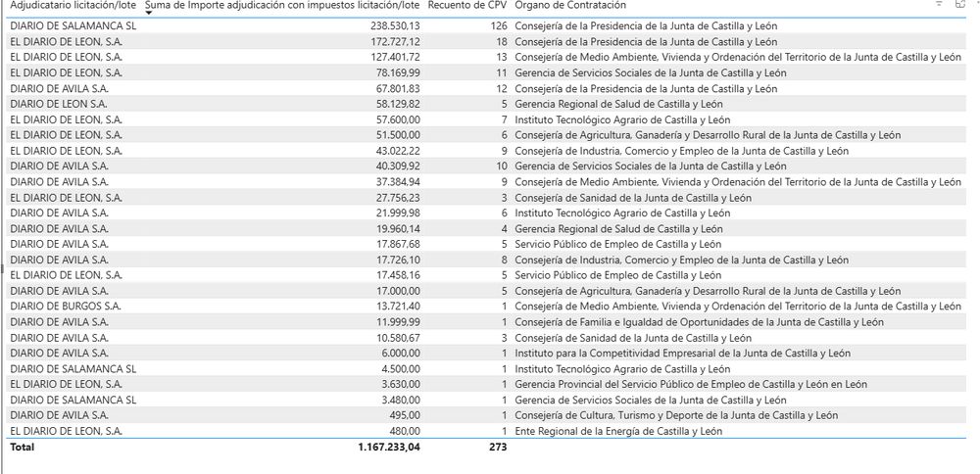The image size is (980, 474).
Task: Select the amount 67.801,83
Action: coord(398,89)
